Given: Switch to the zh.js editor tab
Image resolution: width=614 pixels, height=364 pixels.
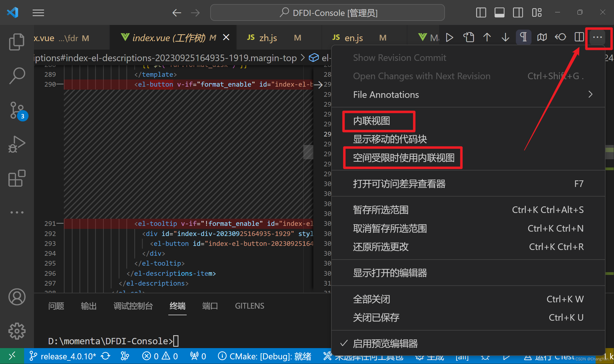Looking at the screenshot, I should click(268, 38).
